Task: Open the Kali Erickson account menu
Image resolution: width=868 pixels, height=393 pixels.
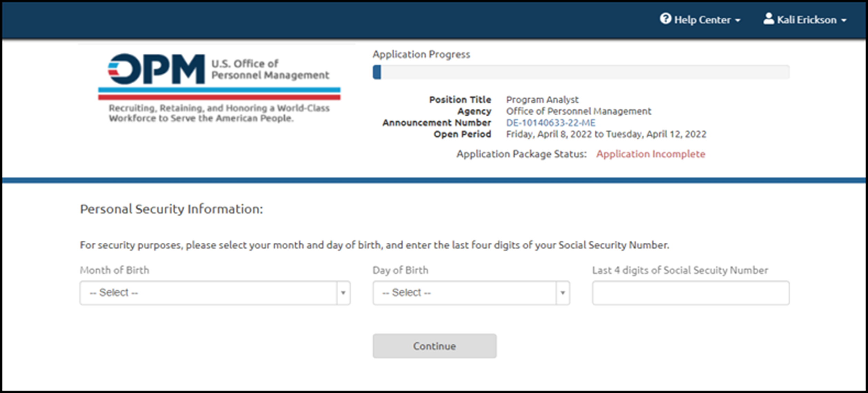Action: pyautogui.click(x=805, y=20)
